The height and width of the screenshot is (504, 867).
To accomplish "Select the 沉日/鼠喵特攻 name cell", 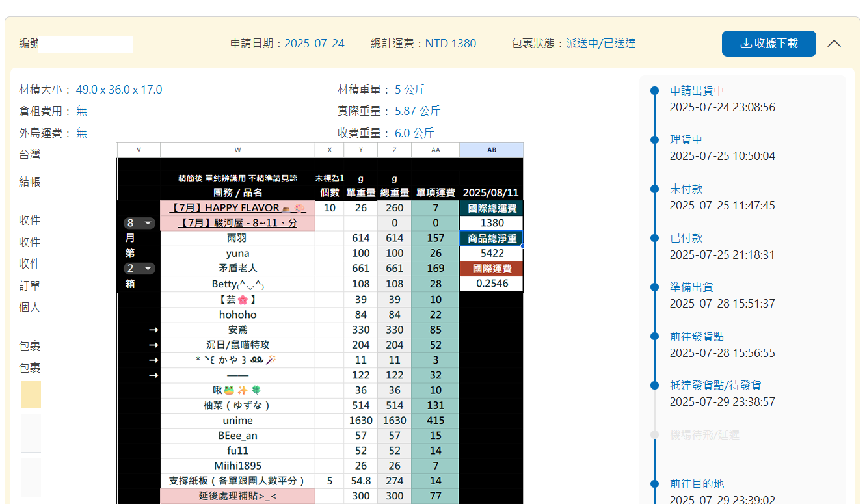I will coord(237,345).
